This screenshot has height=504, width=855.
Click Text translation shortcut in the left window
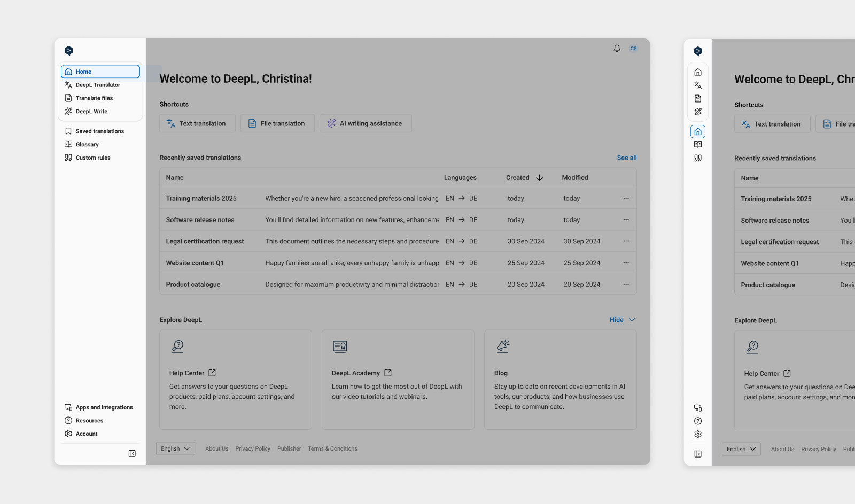point(198,123)
